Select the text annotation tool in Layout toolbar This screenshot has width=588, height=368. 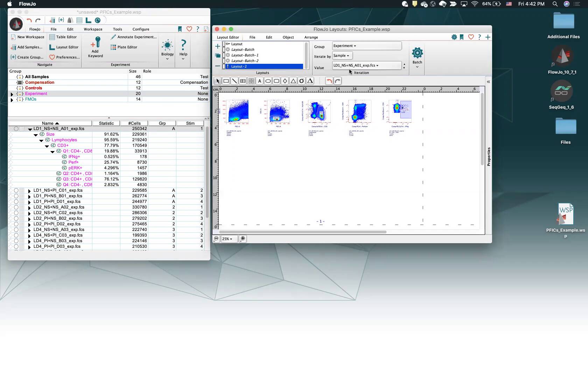pos(259,81)
